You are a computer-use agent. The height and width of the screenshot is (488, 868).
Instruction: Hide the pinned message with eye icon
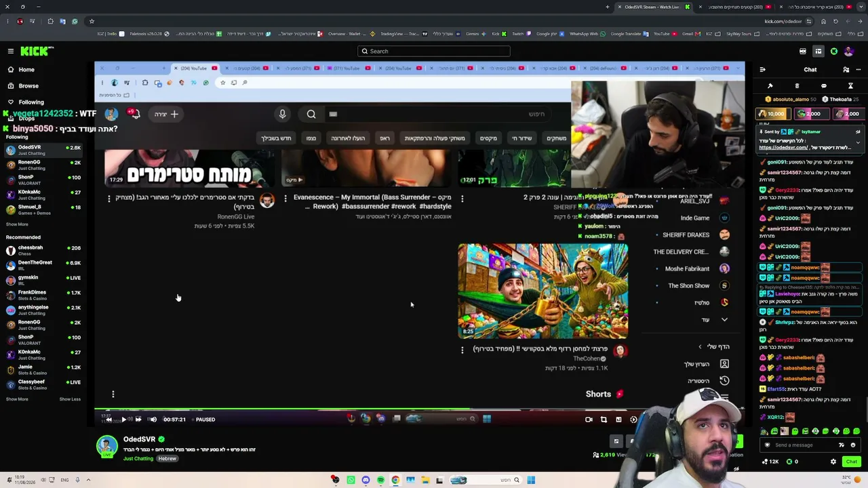[x=858, y=131]
